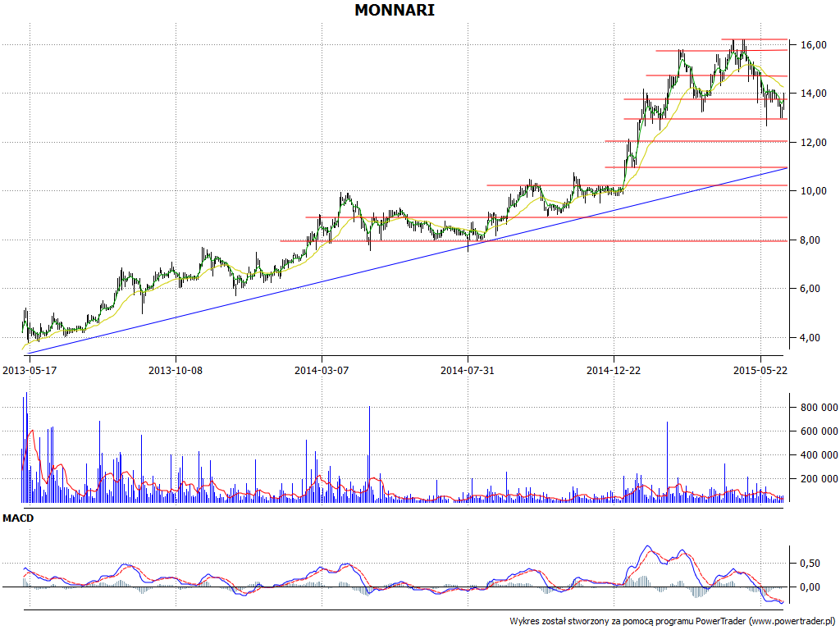
Task: Click the MACD indicator heading
Action: tap(18, 518)
